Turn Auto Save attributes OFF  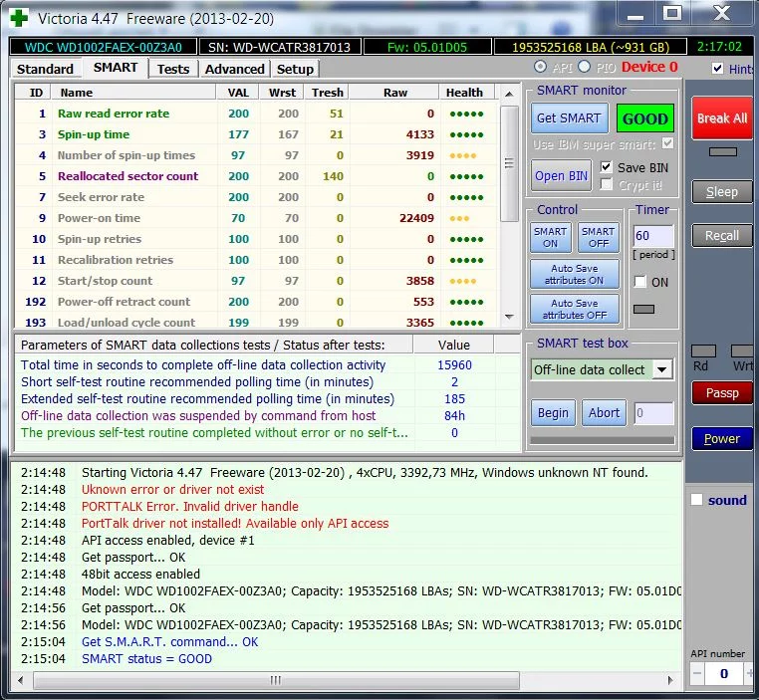pyautogui.click(x=575, y=309)
